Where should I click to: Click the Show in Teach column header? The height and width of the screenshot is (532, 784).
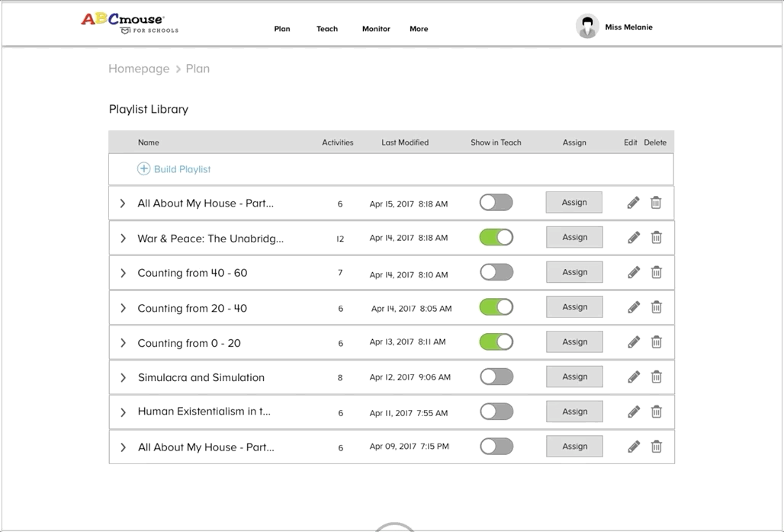click(496, 143)
